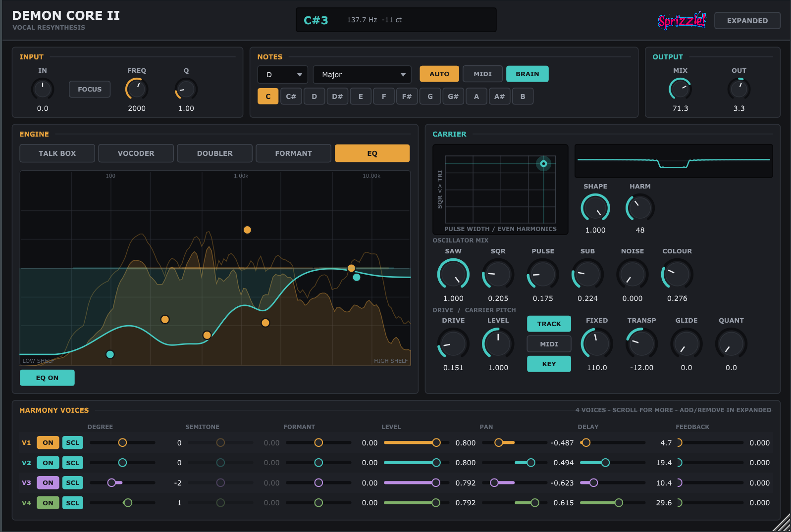The width and height of the screenshot is (791, 532).
Task: Switch to the TALK BOX engine tab
Action: pyautogui.click(x=57, y=153)
